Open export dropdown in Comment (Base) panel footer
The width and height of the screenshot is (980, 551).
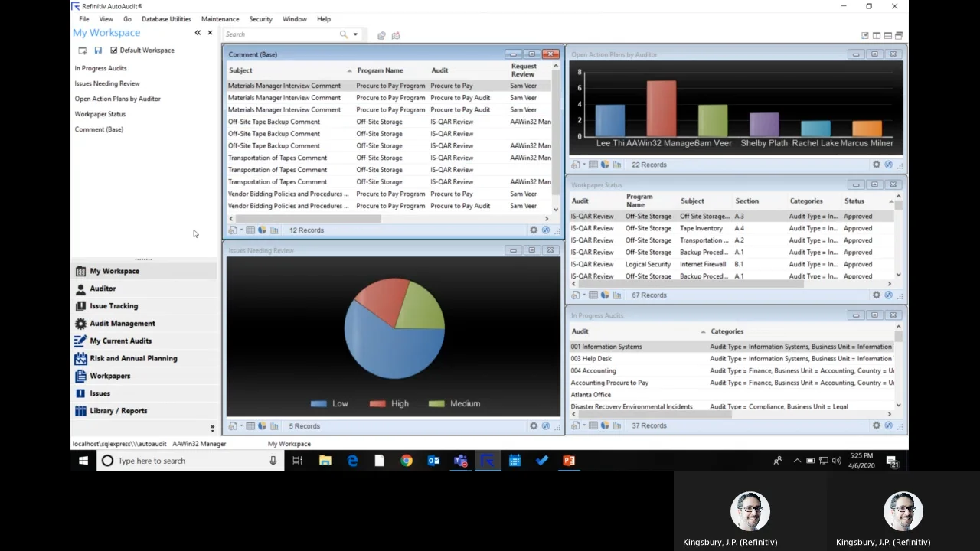click(234, 230)
